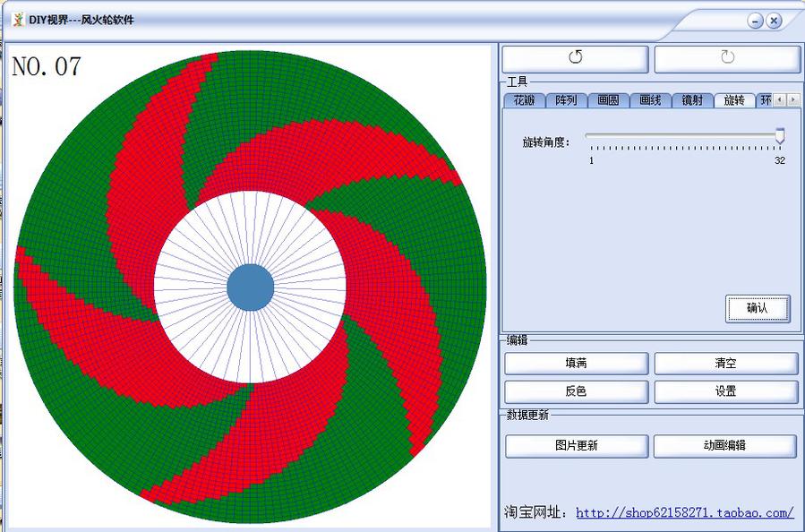Click the 清空 button

tap(725, 364)
